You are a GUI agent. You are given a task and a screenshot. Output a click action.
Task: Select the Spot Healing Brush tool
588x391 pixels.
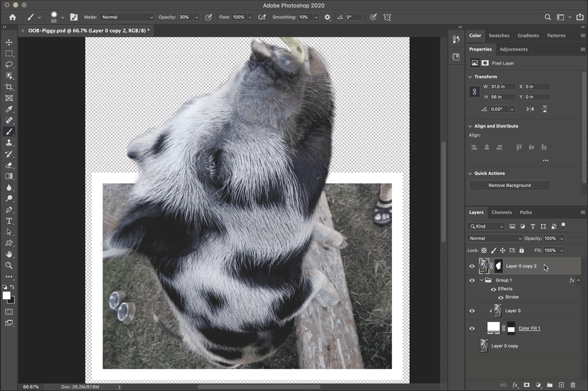coord(9,121)
